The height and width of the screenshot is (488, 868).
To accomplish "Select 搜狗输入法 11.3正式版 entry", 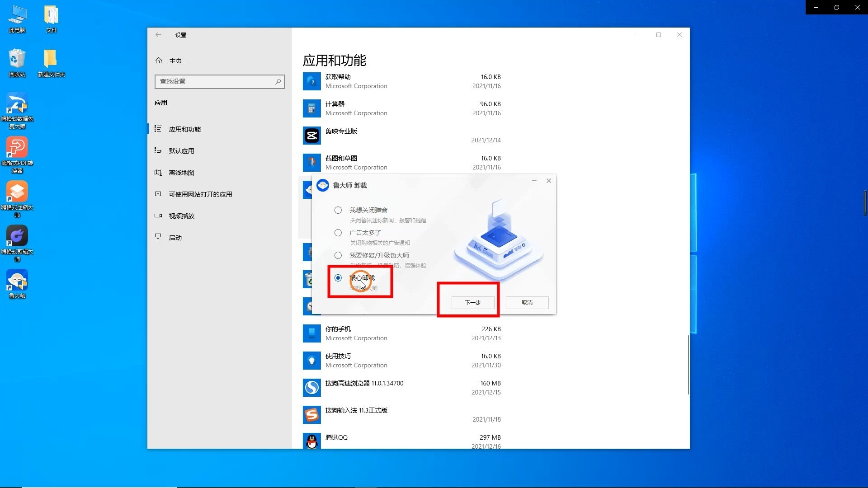I will pos(402,415).
